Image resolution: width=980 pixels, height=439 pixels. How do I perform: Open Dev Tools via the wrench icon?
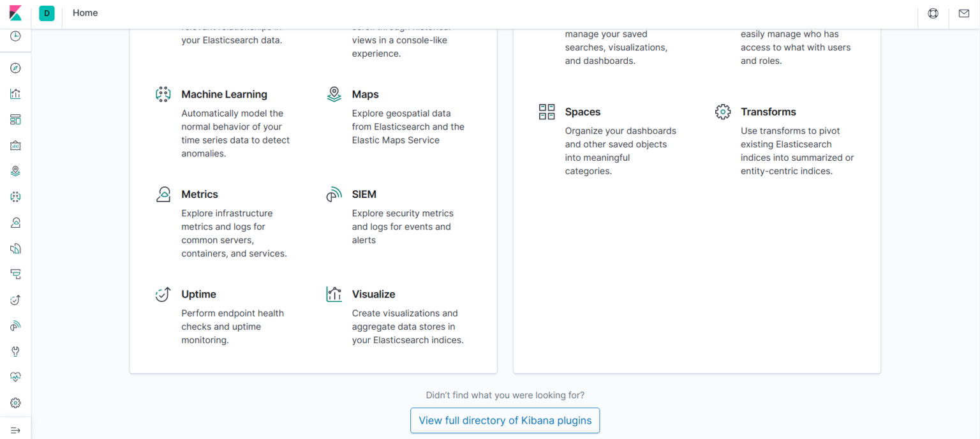[15, 351]
